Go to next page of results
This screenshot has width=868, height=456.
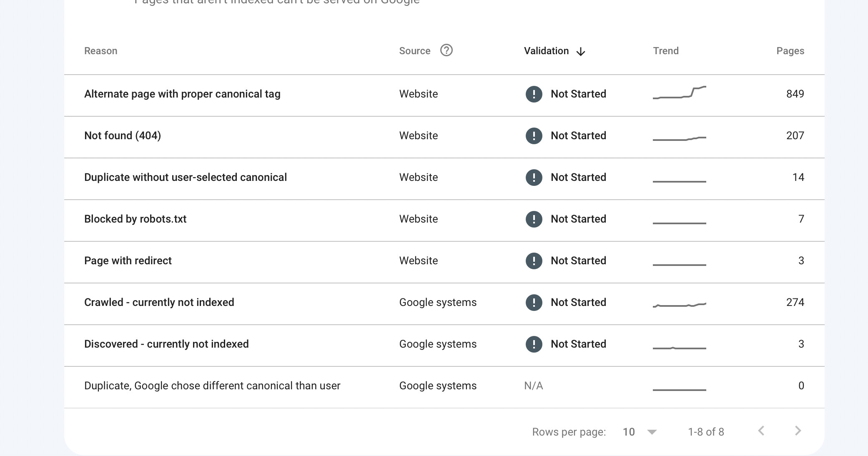pyautogui.click(x=798, y=431)
